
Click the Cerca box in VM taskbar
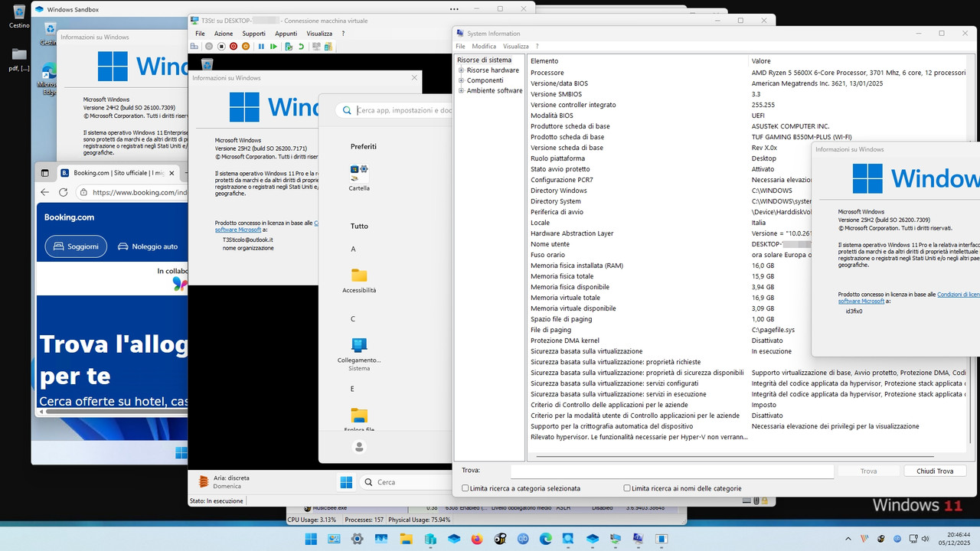pos(406,482)
